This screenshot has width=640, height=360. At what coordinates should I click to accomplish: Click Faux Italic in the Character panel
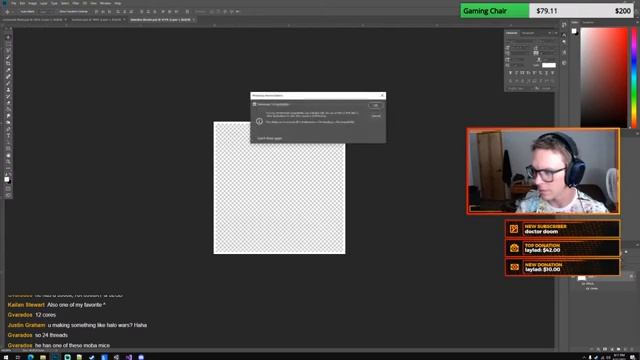pyautogui.click(x=516, y=73)
